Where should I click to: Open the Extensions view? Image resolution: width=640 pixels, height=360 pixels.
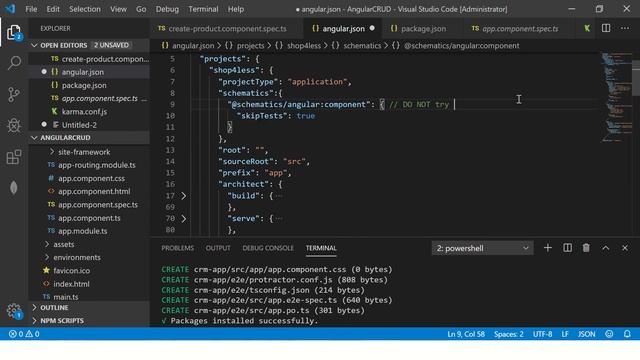tap(14, 157)
